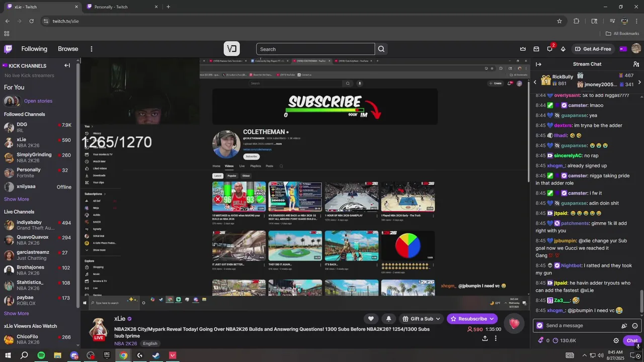Open Steam from the taskbar
The image size is (644, 362).
156,355
